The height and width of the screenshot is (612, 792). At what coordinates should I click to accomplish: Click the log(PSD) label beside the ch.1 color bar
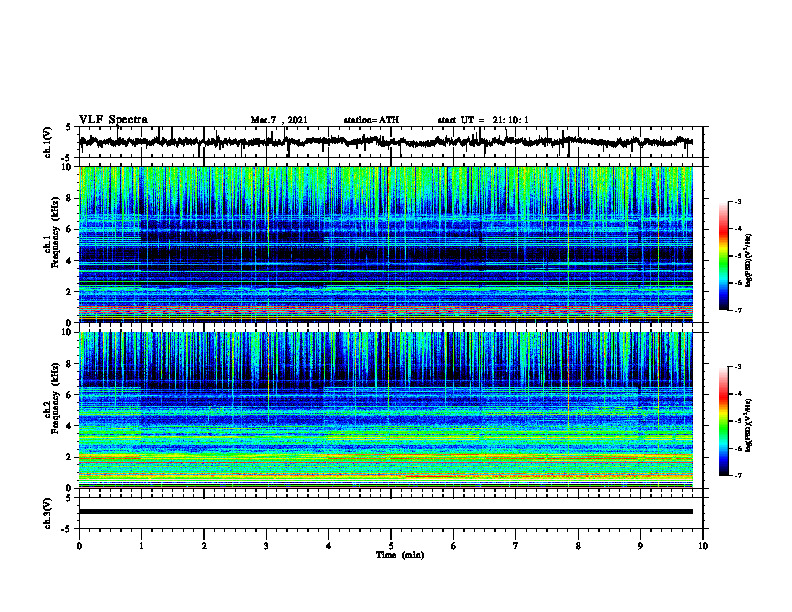[x=749, y=260]
